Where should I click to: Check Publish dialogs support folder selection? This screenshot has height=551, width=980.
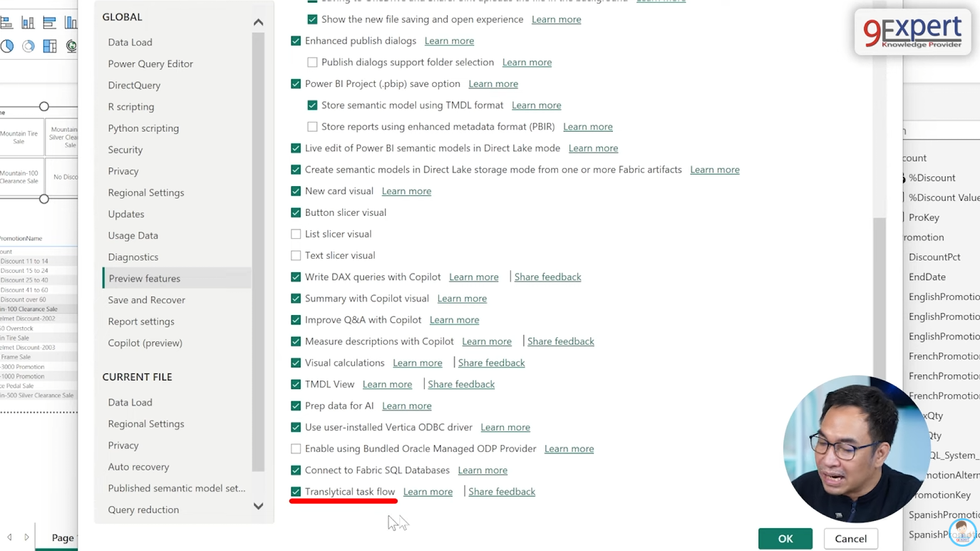(x=312, y=62)
